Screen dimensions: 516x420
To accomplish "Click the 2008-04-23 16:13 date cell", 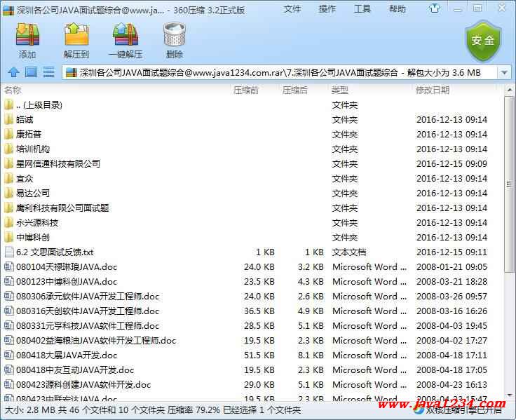I will pyautogui.click(x=451, y=385).
